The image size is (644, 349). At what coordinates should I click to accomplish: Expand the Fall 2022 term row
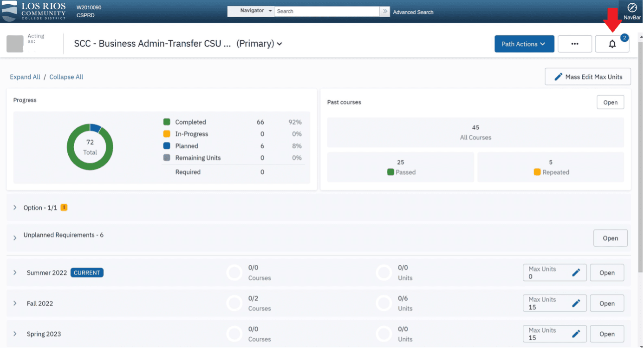point(15,303)
